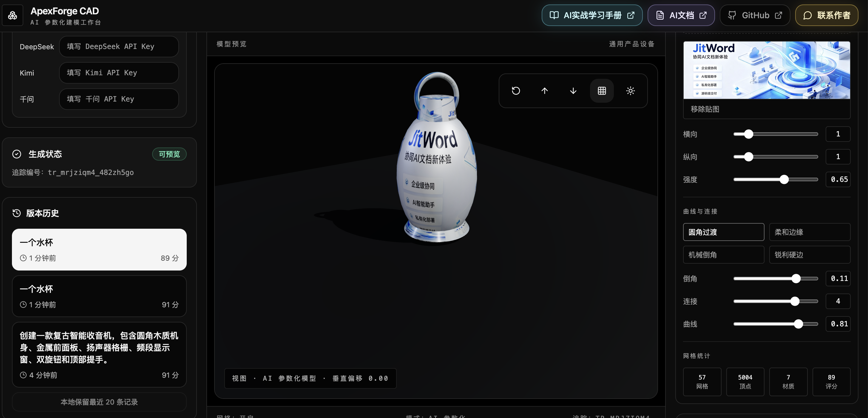868x418 pixels.
Task: Click the 联系作者 button
Action: 827,15
